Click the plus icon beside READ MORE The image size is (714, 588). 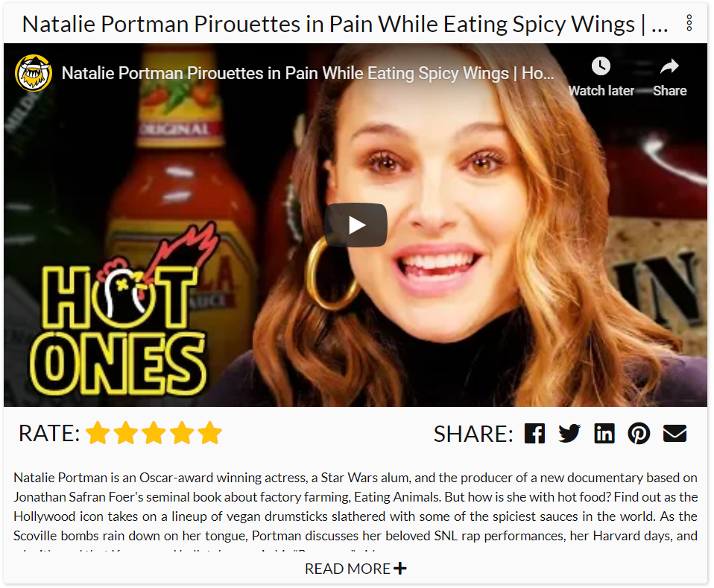click(x=399, y=569)
